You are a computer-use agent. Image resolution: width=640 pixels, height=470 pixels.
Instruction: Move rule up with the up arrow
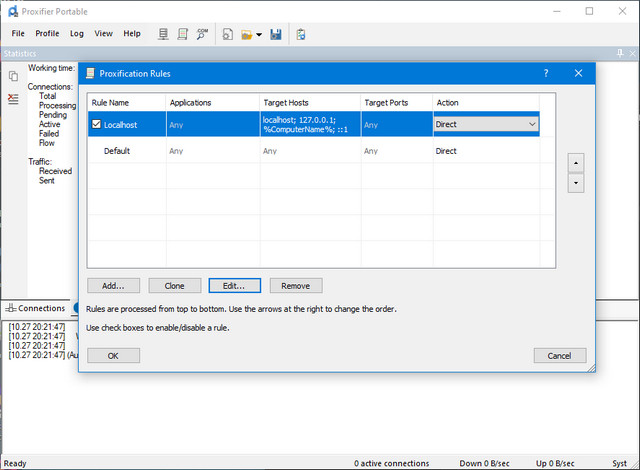tap(575, 162)
